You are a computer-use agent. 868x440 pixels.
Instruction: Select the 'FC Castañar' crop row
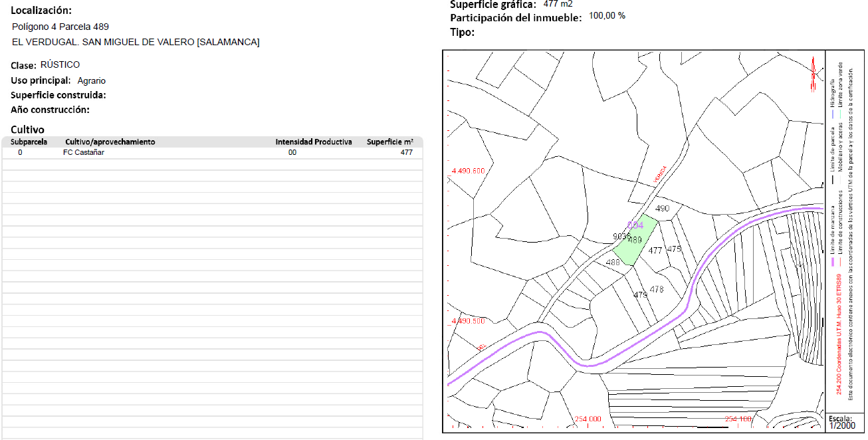tap(83, 152)
